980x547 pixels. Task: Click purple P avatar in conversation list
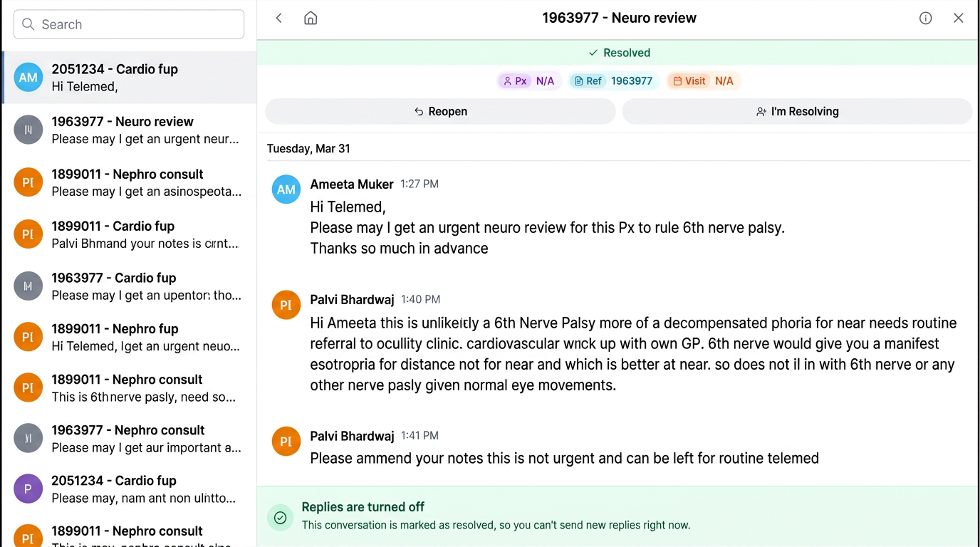pos(28,489)
